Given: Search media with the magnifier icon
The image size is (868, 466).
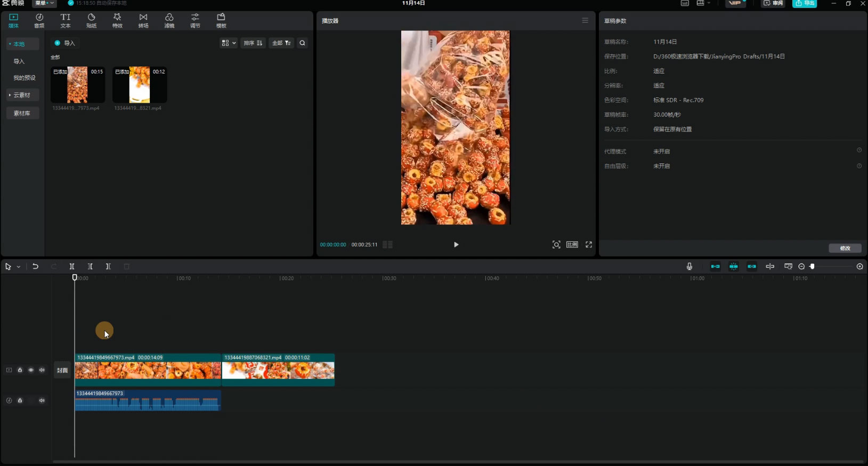Looking at the screenshot, I should pyautogui.click(x=302, y=43).
